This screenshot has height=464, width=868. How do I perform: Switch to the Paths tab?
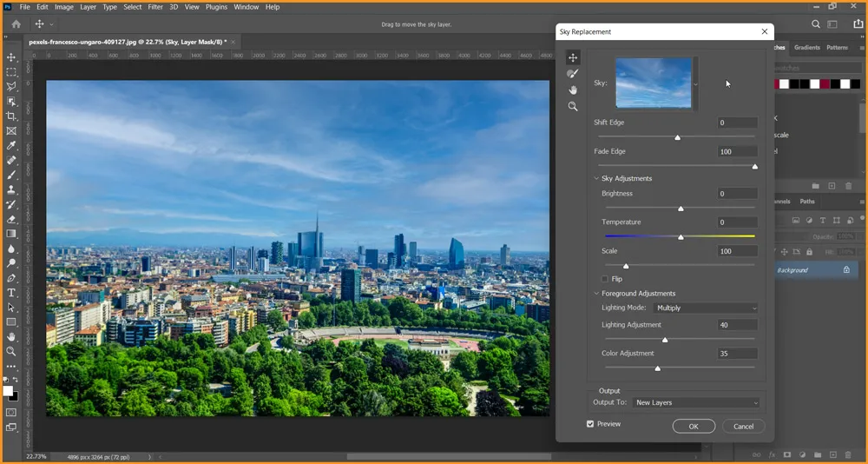point(807,202)
